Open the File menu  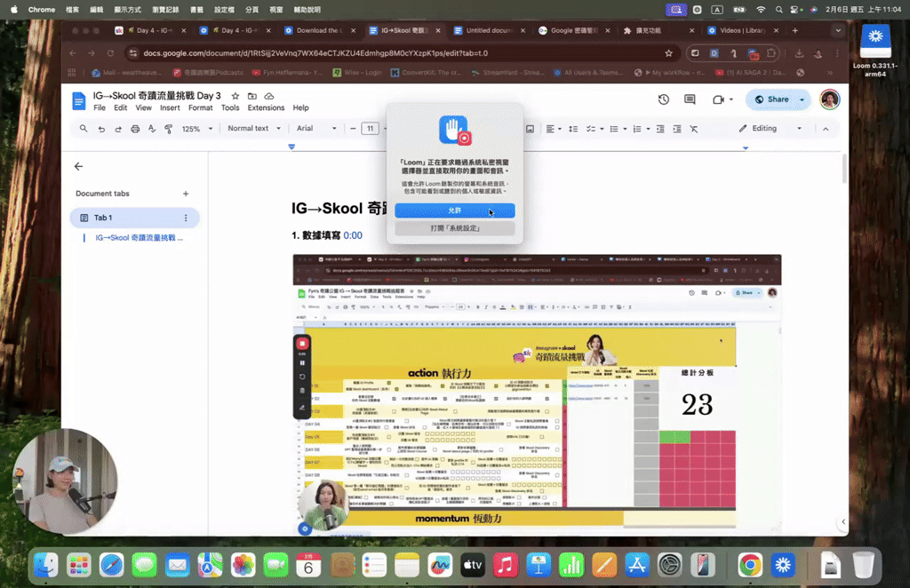[100, 107]
